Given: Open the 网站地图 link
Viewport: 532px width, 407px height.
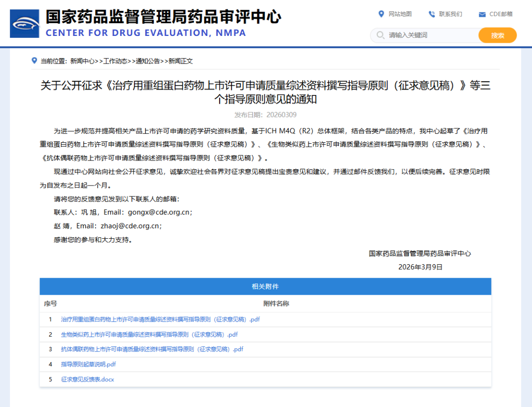Looking at the screenshot, I should [400, 14].
